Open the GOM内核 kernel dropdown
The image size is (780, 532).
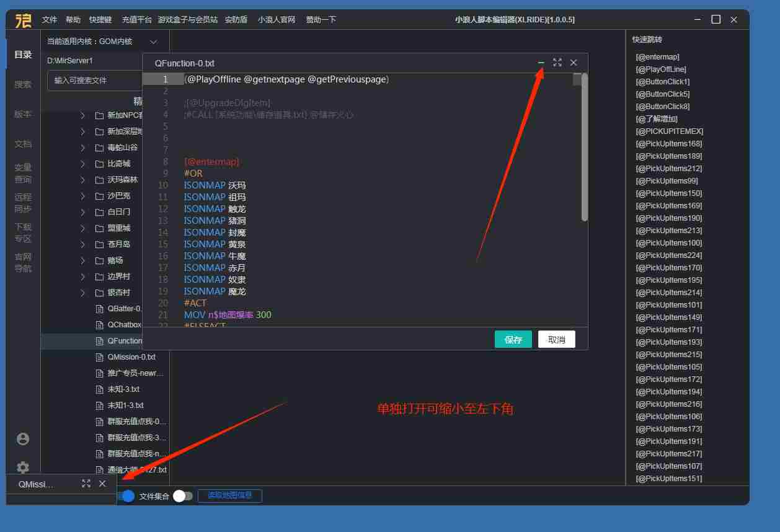(x=154, y=42)
